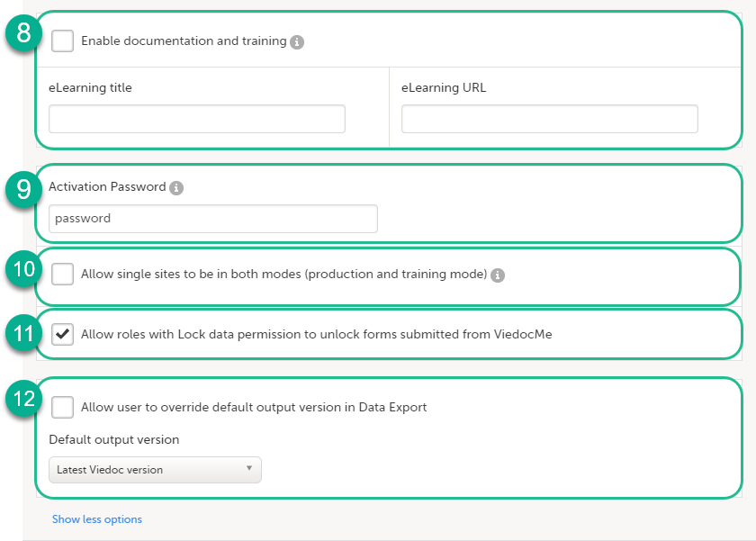This screenshot has width=756, height=541.
Task: Click Show less options
Action: (96, 519)
